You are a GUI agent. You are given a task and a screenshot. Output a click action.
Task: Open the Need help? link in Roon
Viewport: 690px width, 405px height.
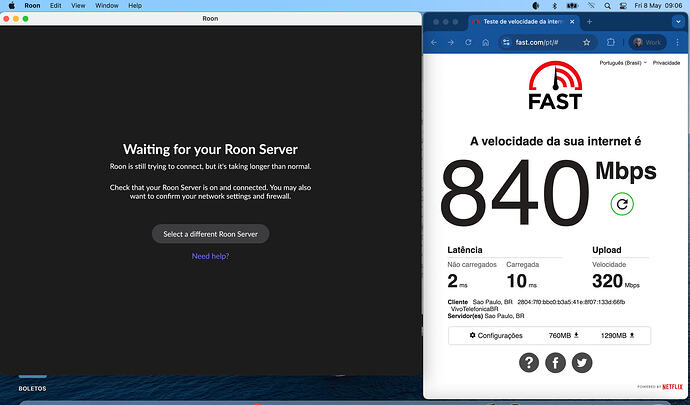tap(210, 256)
